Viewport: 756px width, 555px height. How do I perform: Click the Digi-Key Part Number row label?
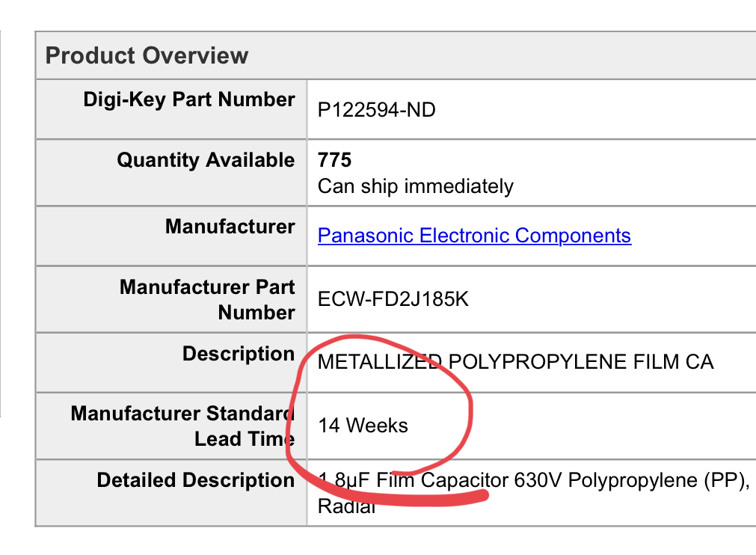click(189, 99)
